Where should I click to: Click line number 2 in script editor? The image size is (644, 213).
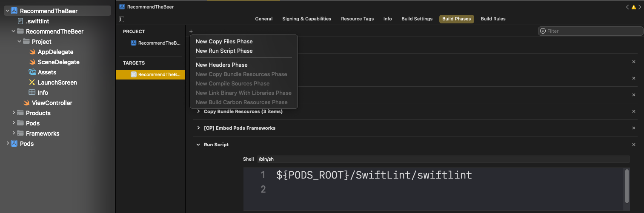pos(263,189)
